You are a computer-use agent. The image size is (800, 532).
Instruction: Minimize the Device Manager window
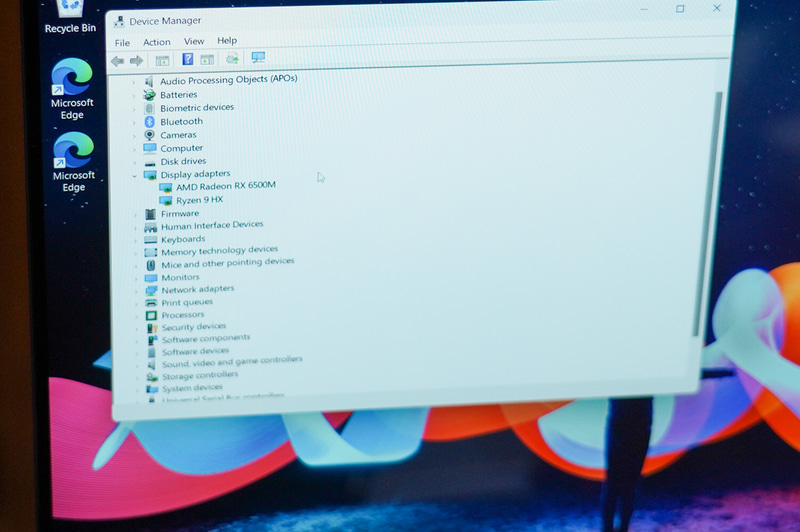(x=644, y=9)
